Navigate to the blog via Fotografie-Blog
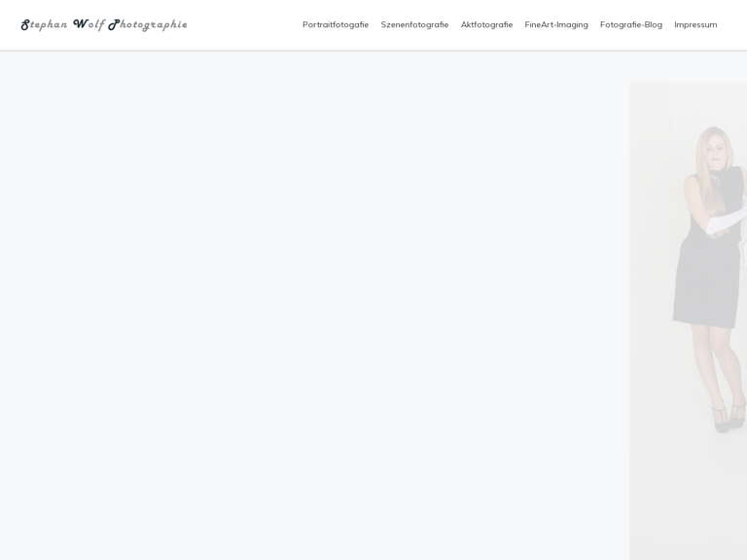Image resolution: width=747 pixels, height=560 pixels. click(x=631, y=25)
